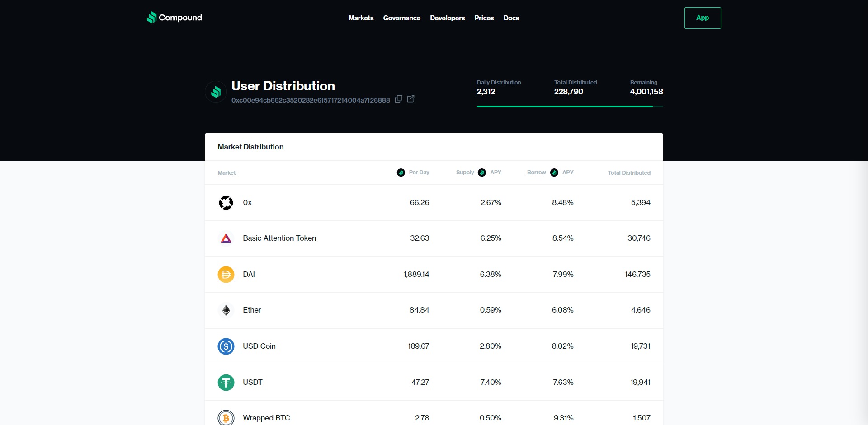Go to the Governance page
Viewport: 868px width, 425px height.
click(401, 18)
